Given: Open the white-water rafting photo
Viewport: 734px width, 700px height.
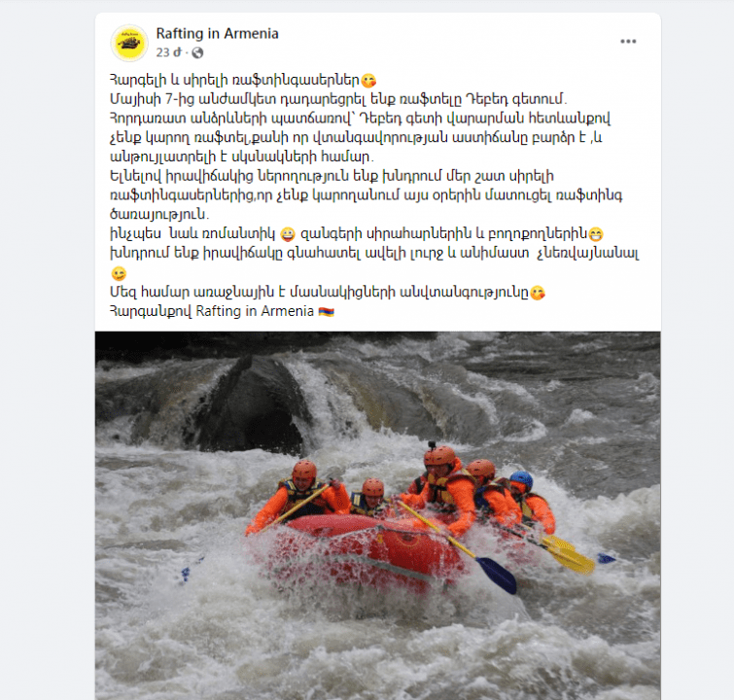Looking at the screenshot, I should coord(378,515).
